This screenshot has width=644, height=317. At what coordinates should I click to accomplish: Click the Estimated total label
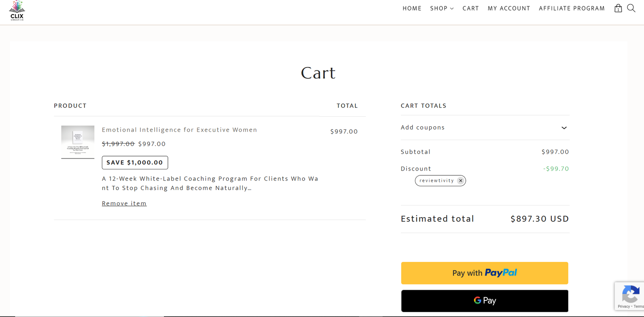(x=437, y=219)
